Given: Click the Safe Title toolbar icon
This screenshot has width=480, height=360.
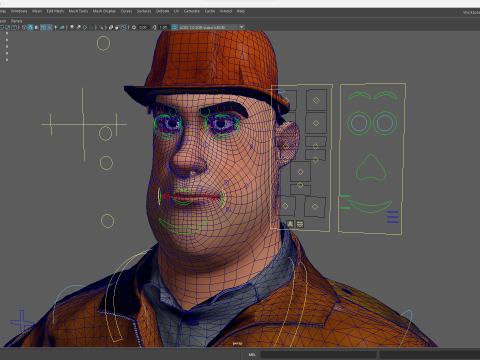Looking at the screenshot, I should (x=14, y=27).
